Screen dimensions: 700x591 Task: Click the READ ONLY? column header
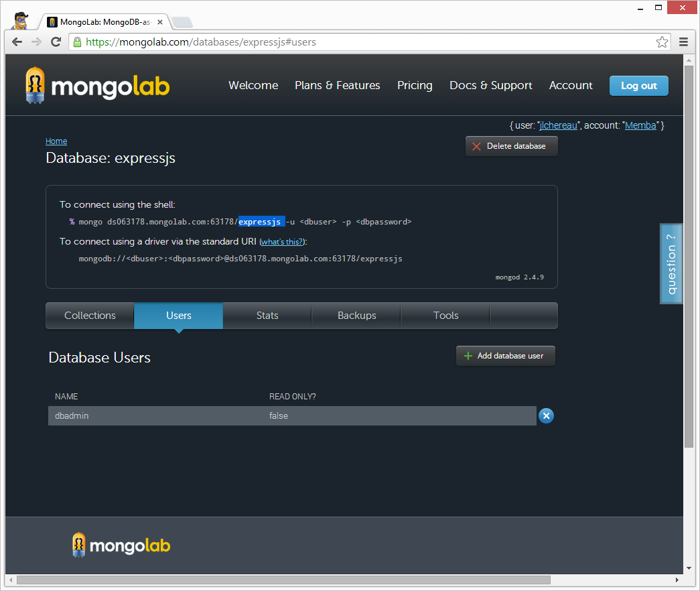293,397
